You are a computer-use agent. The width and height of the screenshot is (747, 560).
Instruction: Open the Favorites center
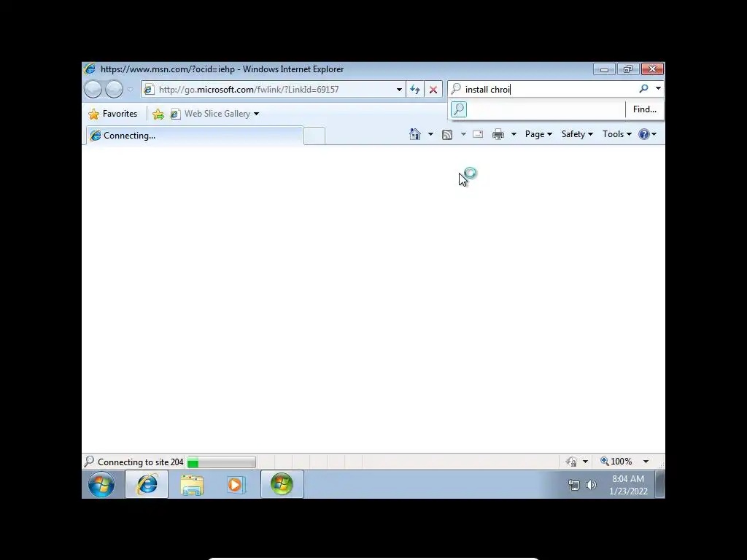click(x=113, y=114)
